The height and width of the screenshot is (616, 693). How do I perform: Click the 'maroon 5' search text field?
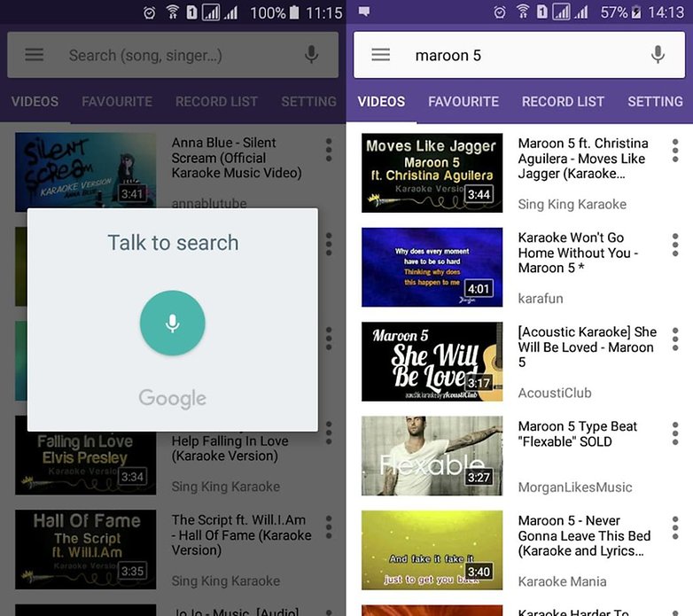(x=519, y=55)
